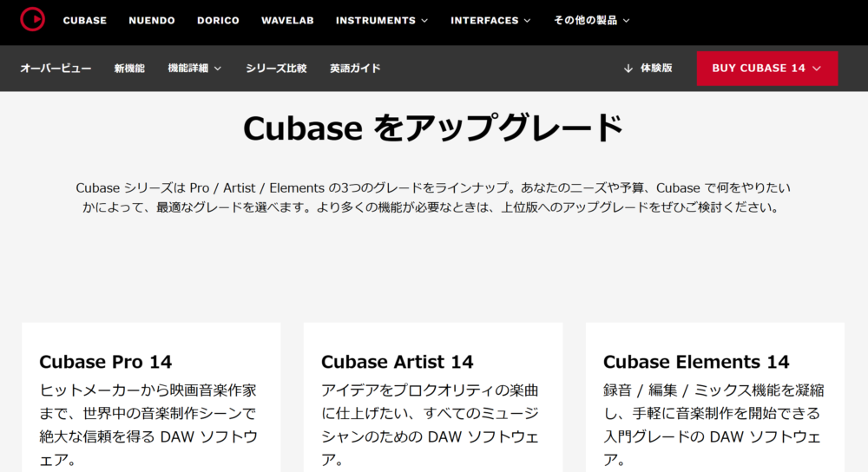This screenshot has height=472, width=868.
Task: Open the シリーズ比較 page
Action: pyautogui.click(x=276, y=68)
